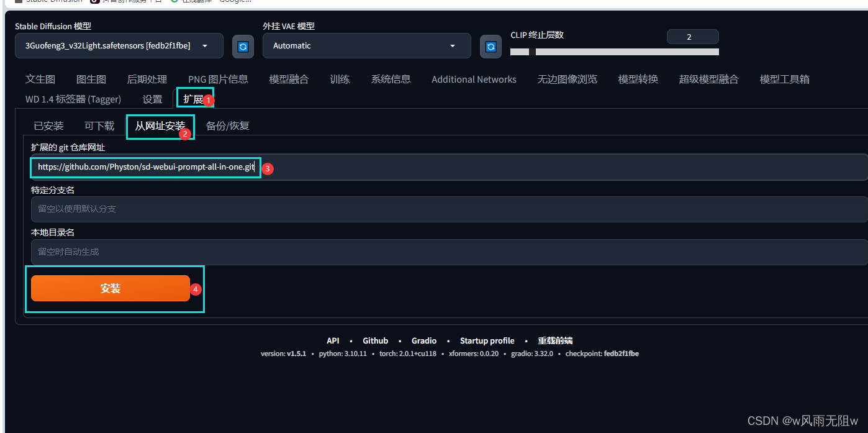Open the 设置 tab
Image resolution: width=868 pixels, height=433 pixels.
[152, 99]
